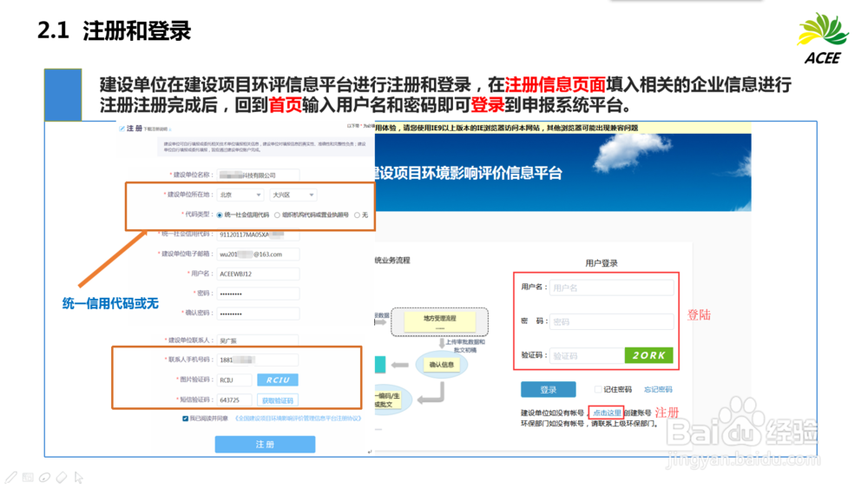Click the 注册 heading edit icon

pyautogui.click(x=122, y=129)
